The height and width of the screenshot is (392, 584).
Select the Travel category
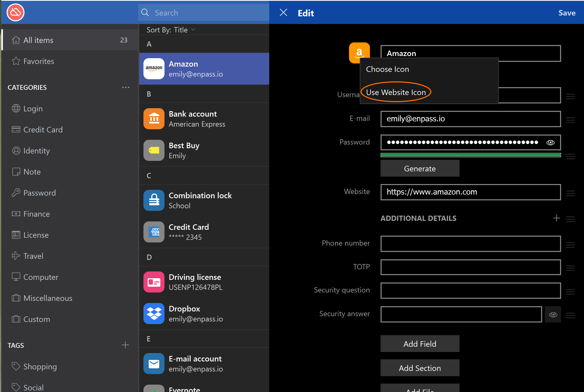coord(70,256)
